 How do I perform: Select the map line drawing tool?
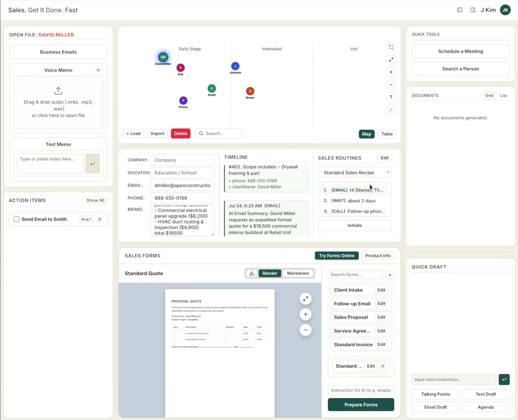click(391, 109)
